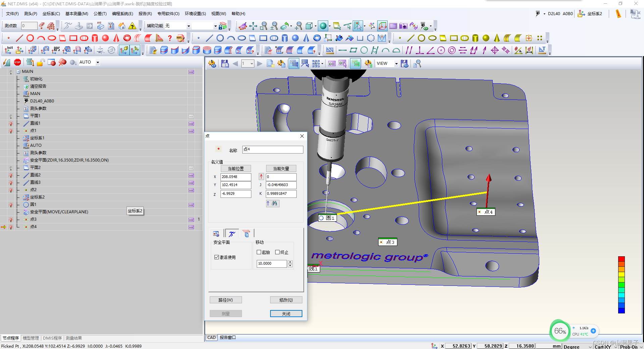Click the Init coordinate system icon
This screenshot has height=349, width=644.
pyautogui.click(x=8, y=50)
